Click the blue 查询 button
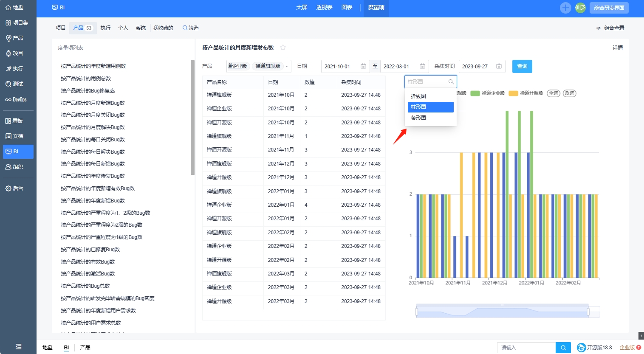This screenshot has height=354, width=644. [522, 66]
